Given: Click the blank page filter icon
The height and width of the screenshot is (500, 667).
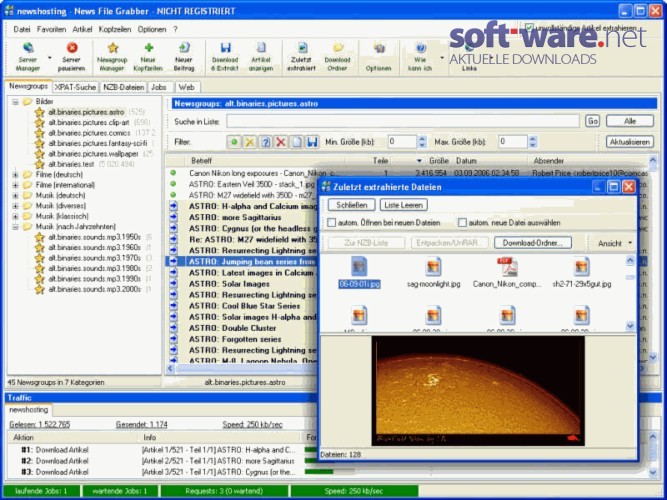Looking at the screenshot, I should pos(296,142).
